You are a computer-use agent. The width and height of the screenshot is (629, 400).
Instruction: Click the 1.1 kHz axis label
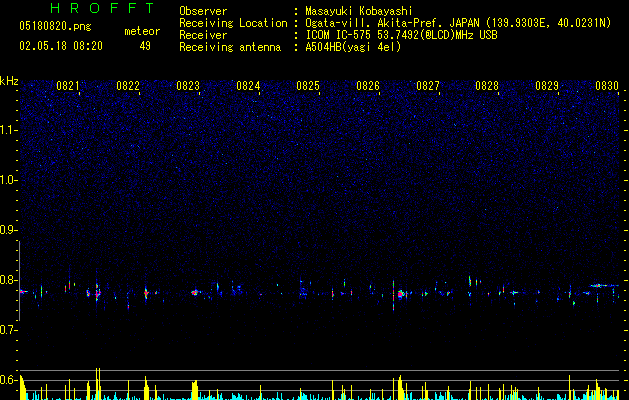[x=9, y=130]
